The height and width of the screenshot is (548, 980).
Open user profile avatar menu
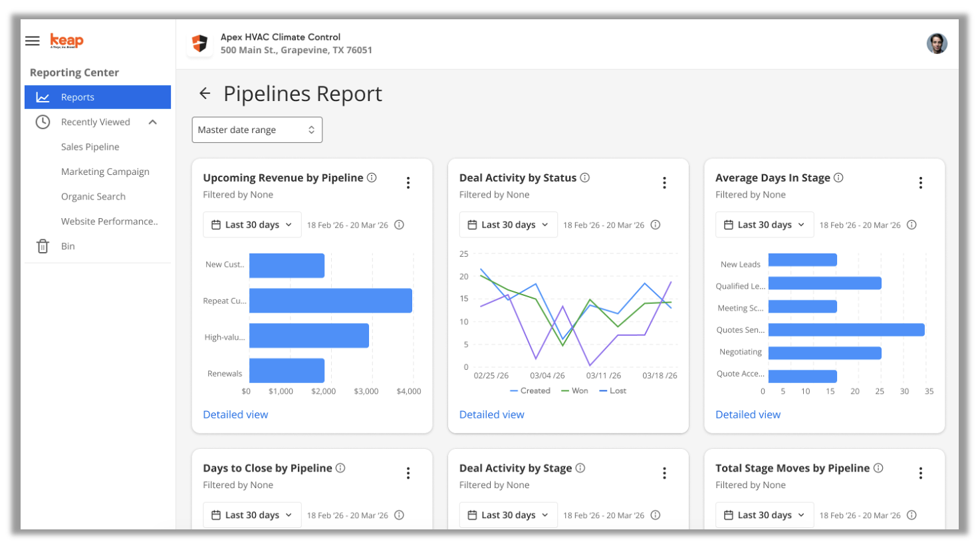pyautogui.click(x=936, y=44)
